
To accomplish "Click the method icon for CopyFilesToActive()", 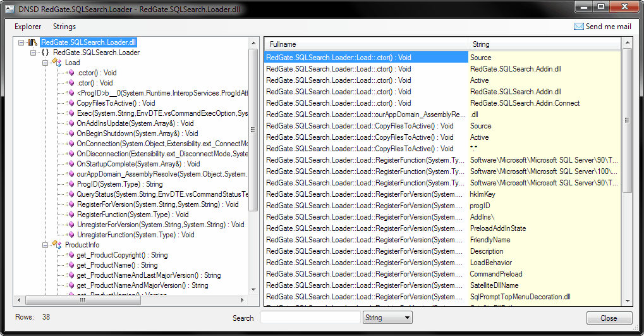I will click(x=71, y=103).
